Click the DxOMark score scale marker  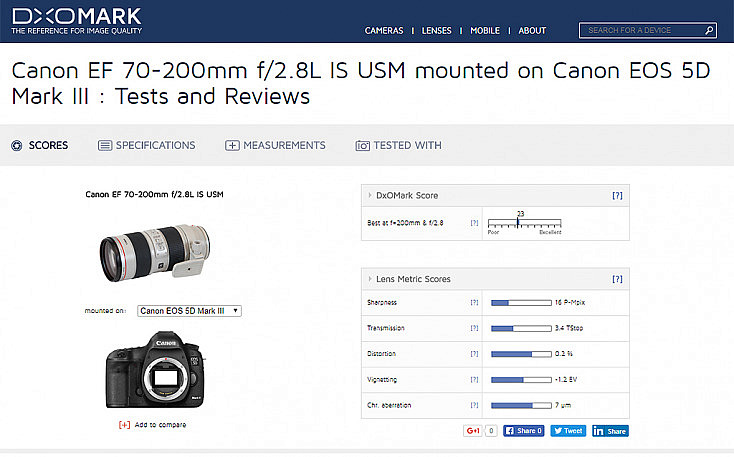coord(518,221)
